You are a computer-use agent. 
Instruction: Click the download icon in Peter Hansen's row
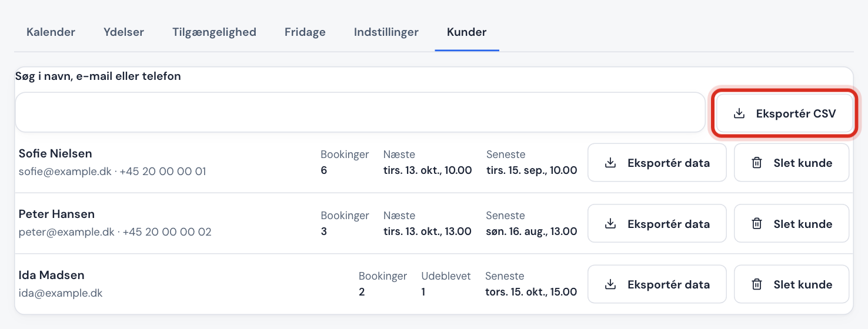coord(610,223)
